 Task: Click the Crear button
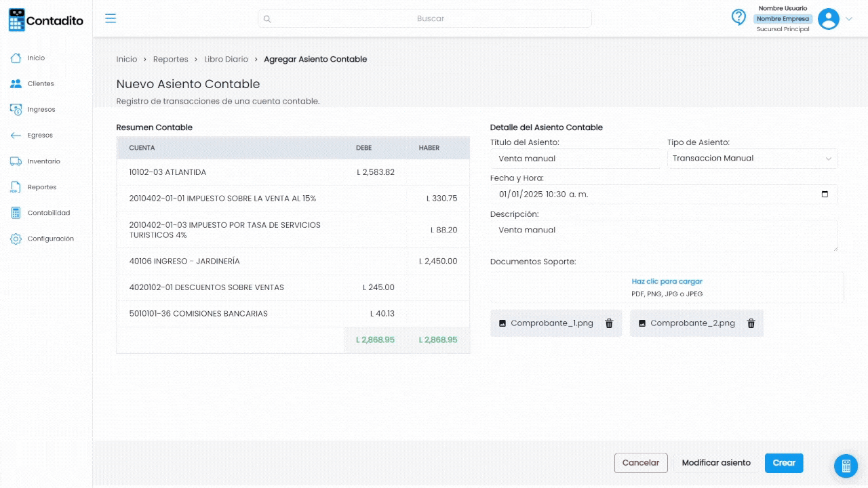[x=784, y=463]
